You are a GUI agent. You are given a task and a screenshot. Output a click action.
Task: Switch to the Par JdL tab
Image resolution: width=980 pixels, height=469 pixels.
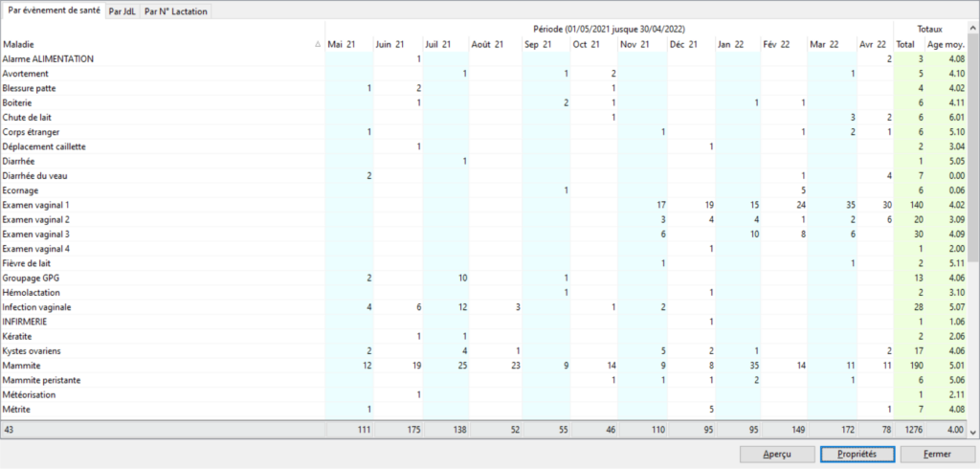[122, 11]
